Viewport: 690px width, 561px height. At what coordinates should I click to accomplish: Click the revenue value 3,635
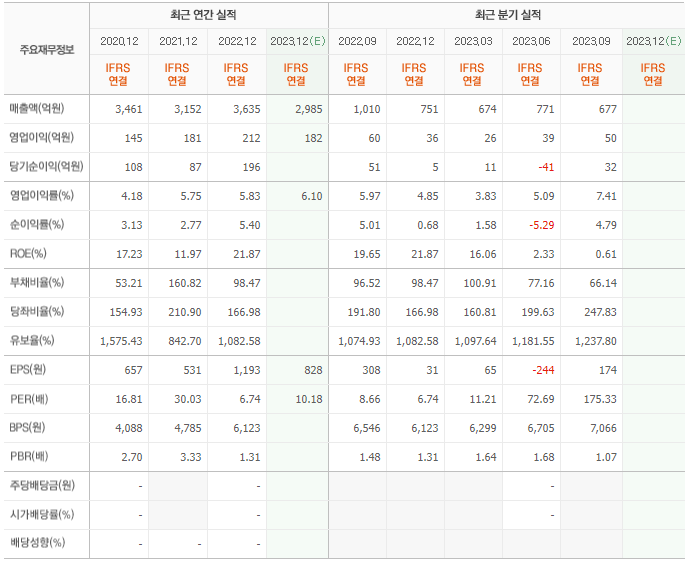point(247,109)
